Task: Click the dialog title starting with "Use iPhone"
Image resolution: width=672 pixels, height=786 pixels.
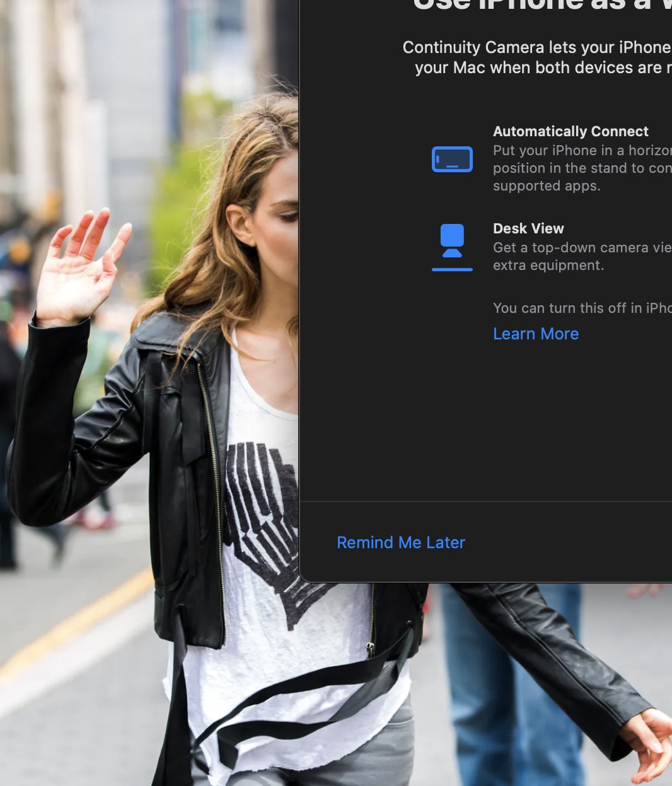Action: coord(541,6)
